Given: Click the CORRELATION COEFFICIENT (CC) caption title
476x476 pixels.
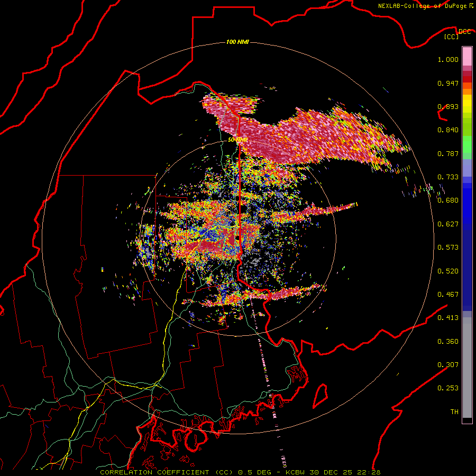Looking at the screenshot, I should pyautogui.click(x=167, y=472).
